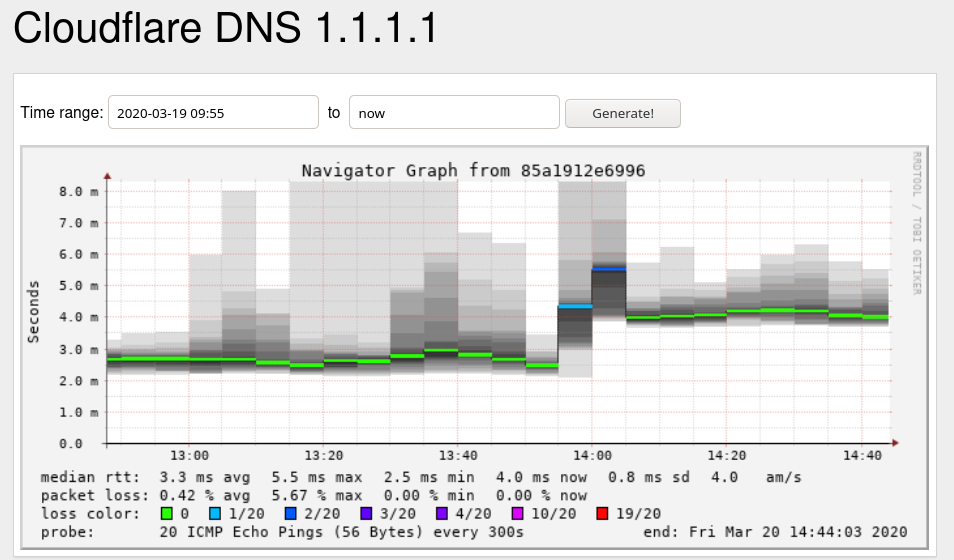Click the graph title 'Navigator Graph from 85a1912e6996'
Screen dimensions: 954x560
coord(473,170)
